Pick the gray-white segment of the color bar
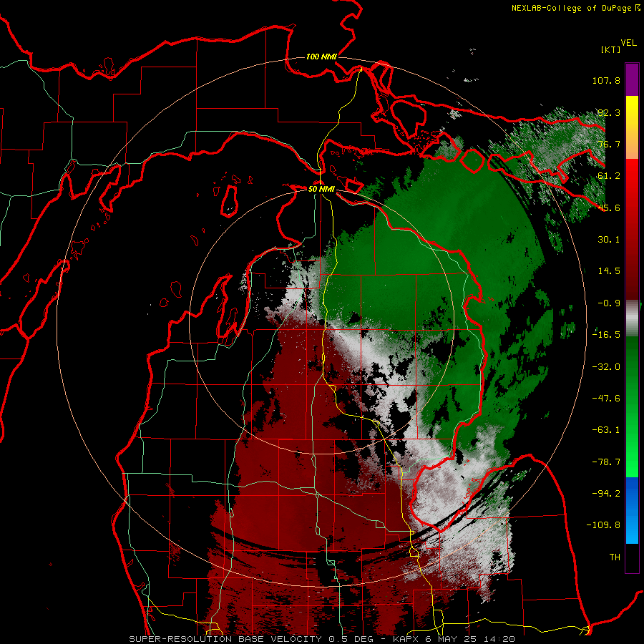This screenshot has height=644, width=644. pos(632,318)
